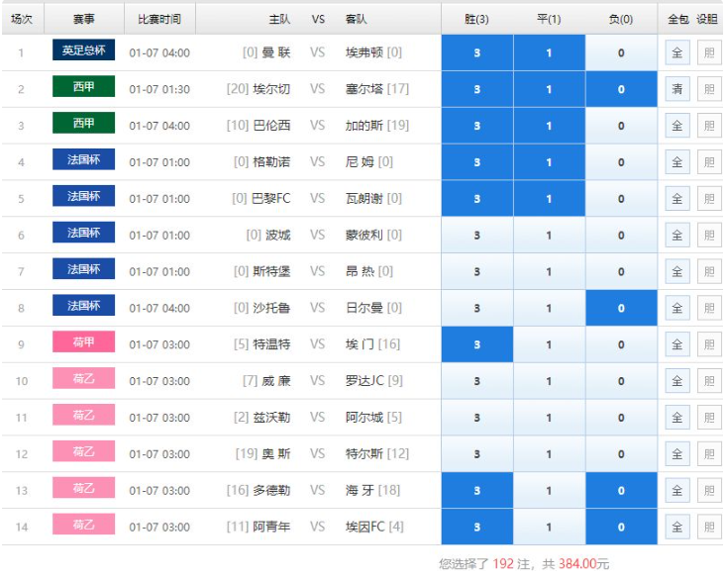728x580 pixels.
Task: Click 清 clear button for match 2
Action: (676, 89)
